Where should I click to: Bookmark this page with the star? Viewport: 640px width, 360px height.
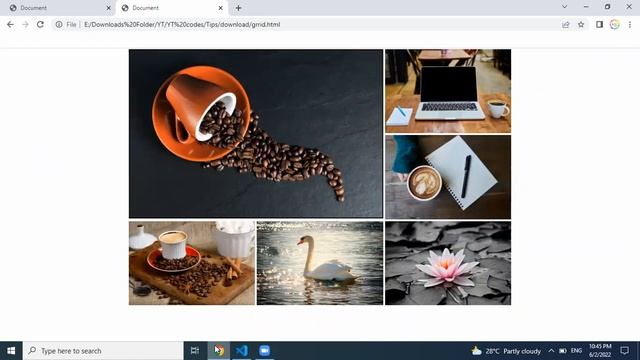click(581, 24)
